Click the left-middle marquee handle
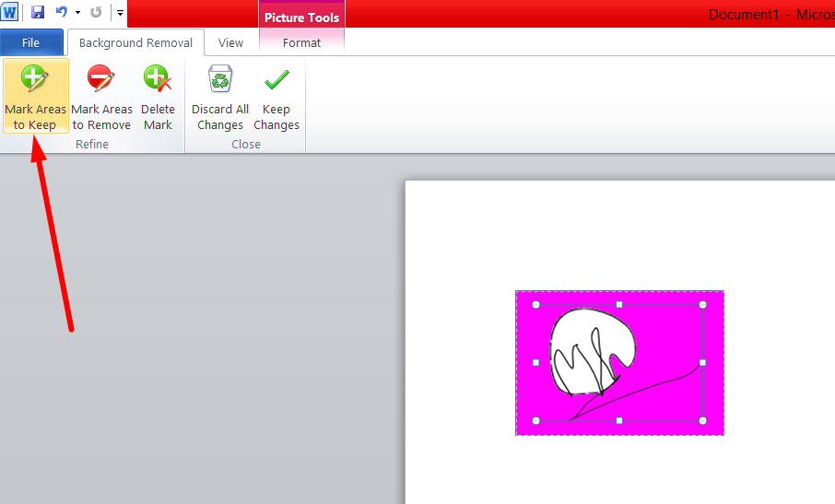 (536, 362)
